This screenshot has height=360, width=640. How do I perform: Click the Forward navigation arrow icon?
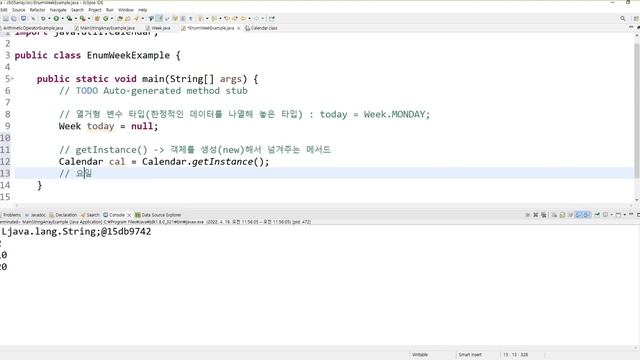click(256, 18)
